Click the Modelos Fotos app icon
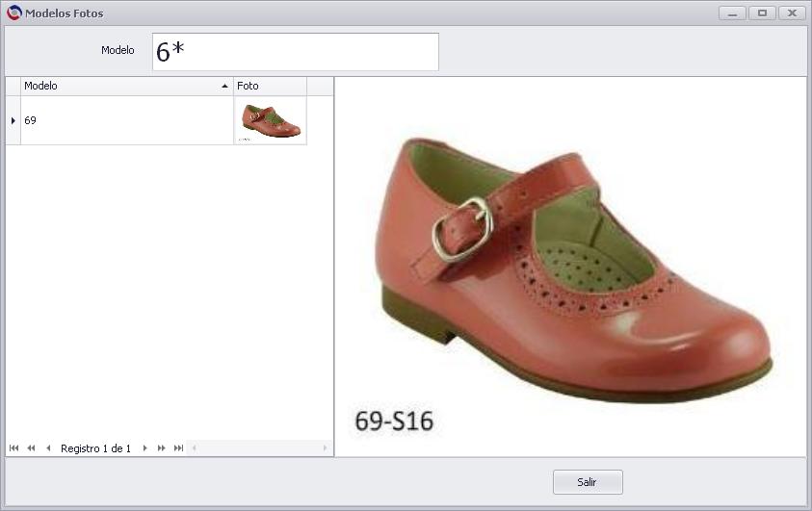Image resolution: width=812 pixels, height=511 pixels. coord(14,13)
